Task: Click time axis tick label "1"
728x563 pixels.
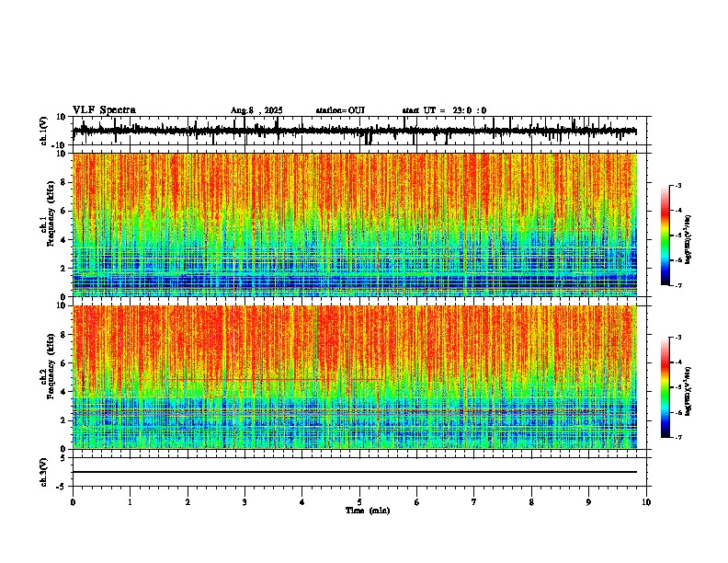Action: click(130, 502)
